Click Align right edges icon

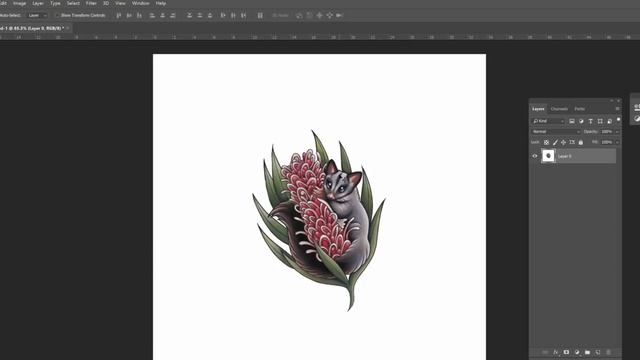173,16
